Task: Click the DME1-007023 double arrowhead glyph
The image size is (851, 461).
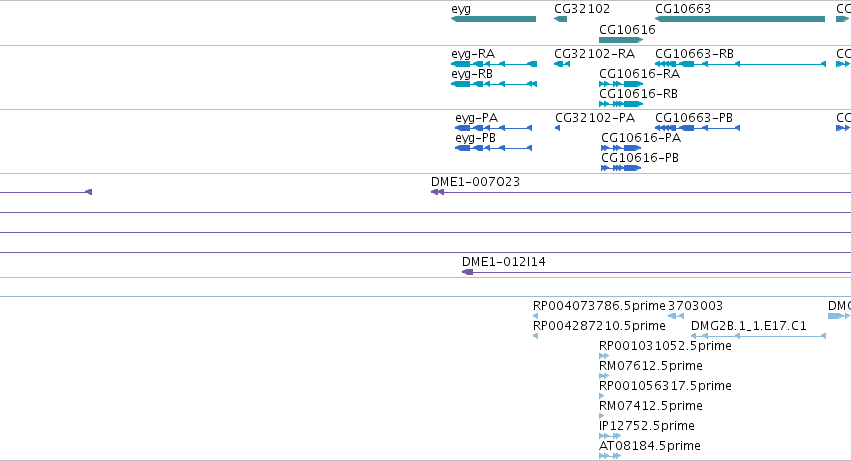Action: click(437, 192)
